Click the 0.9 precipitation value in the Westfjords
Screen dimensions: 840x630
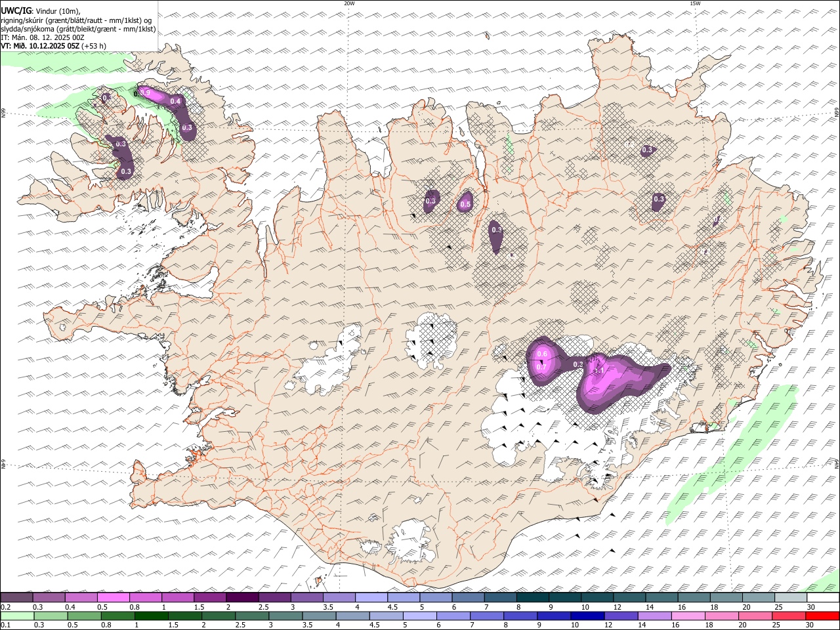click(x=146, y=93)
